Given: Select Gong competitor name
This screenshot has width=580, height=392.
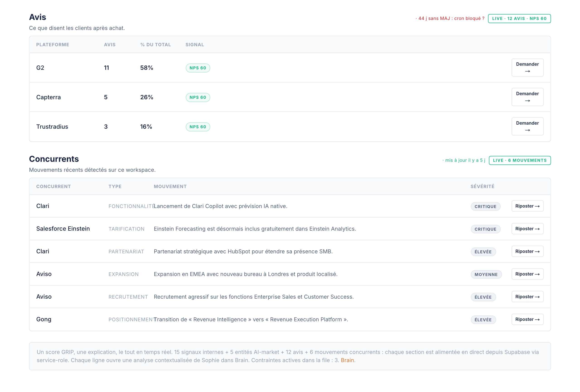Looking at the screenshot, I should pos(44,319).
